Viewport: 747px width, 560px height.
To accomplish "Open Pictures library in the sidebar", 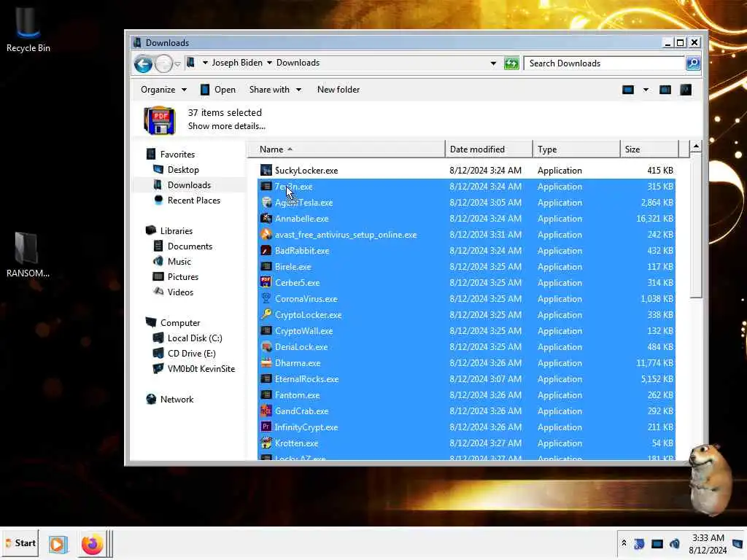I will [182, 276].
